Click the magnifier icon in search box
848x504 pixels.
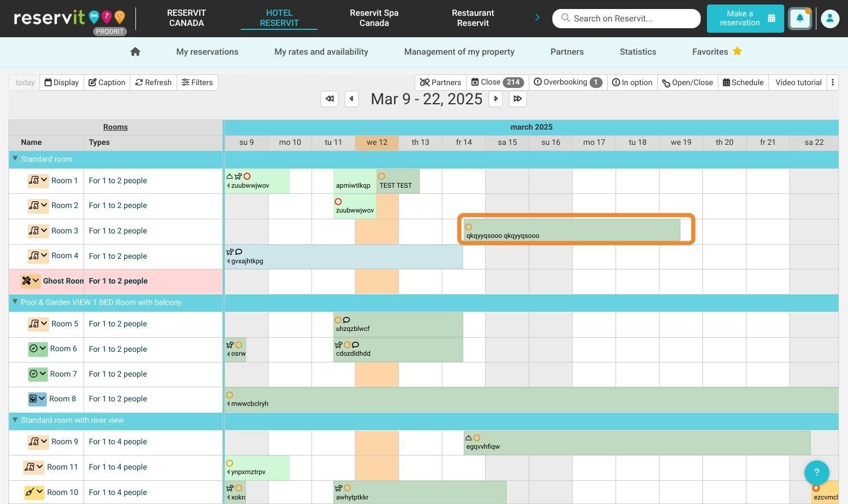(x=565, y=18)
